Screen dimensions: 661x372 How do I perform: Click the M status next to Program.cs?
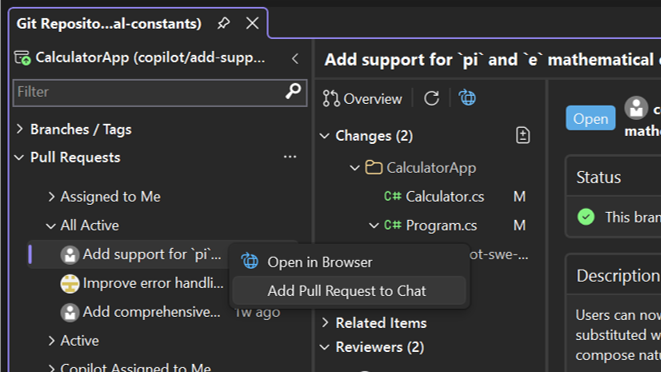pyautogui.click(x=519, y=225)
